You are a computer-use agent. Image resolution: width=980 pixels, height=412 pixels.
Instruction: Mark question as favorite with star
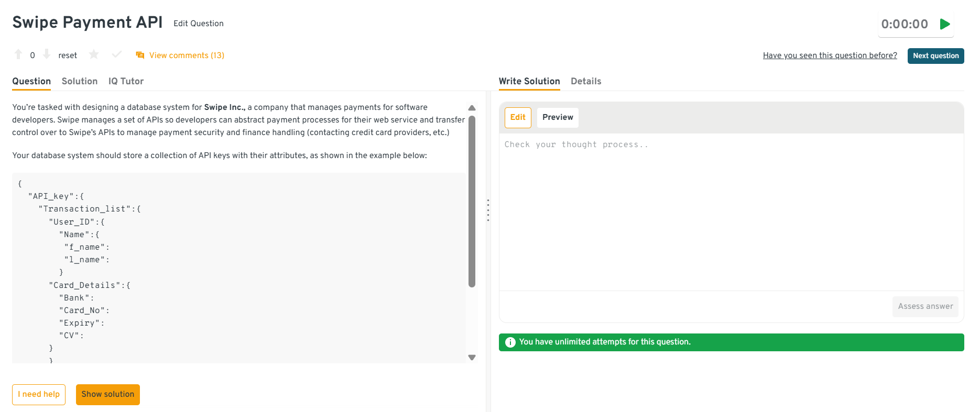94,54
